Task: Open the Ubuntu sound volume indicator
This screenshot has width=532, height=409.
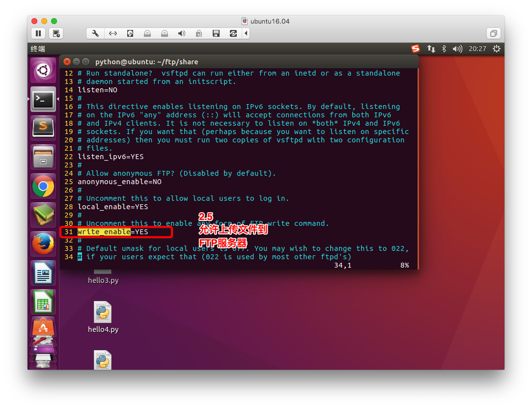Action: 457,49
